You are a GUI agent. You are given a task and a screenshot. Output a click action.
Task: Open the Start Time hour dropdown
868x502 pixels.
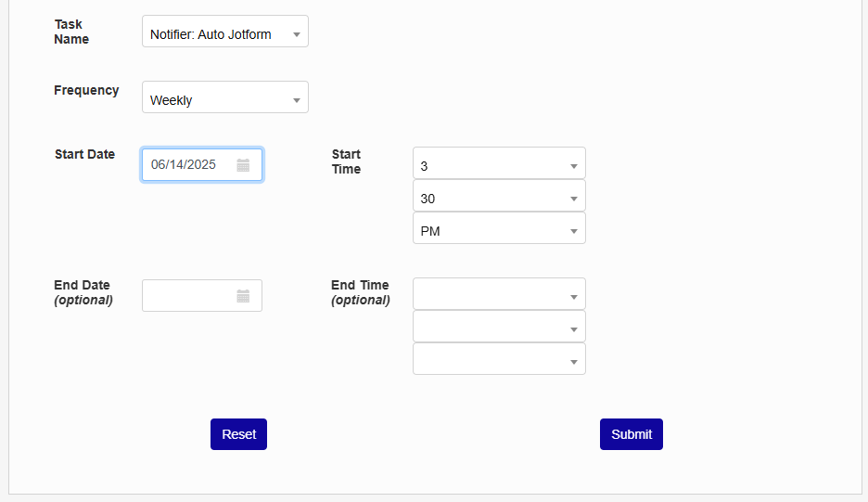499,163
